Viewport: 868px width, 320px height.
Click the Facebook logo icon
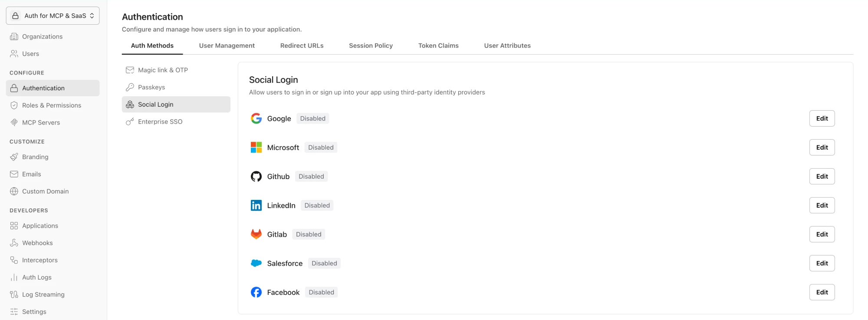tap(256, 292)
